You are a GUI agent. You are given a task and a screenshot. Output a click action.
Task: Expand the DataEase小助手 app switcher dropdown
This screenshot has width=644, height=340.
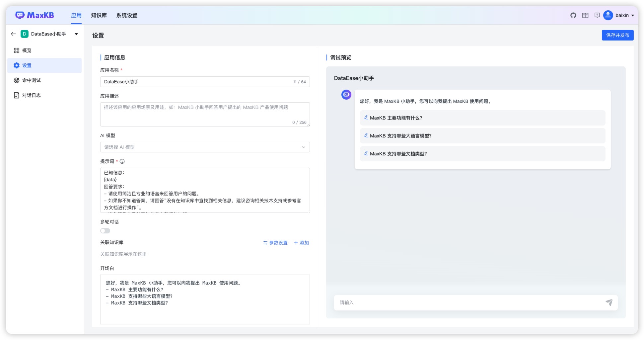[x=76, y=34]
